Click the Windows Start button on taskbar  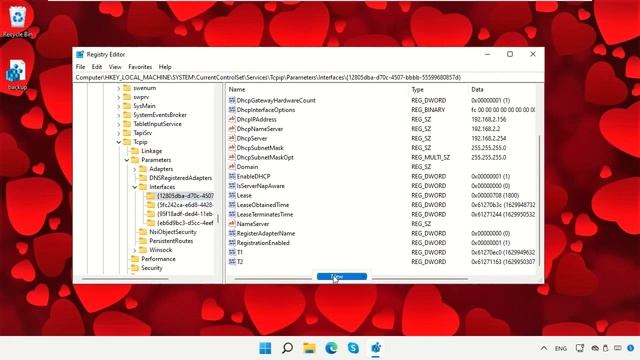[x=265, y=348]
